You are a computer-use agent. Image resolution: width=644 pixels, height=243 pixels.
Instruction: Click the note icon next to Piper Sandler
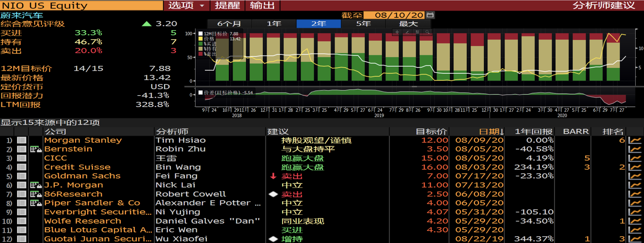pyautogui.click(x=36, y=203)
